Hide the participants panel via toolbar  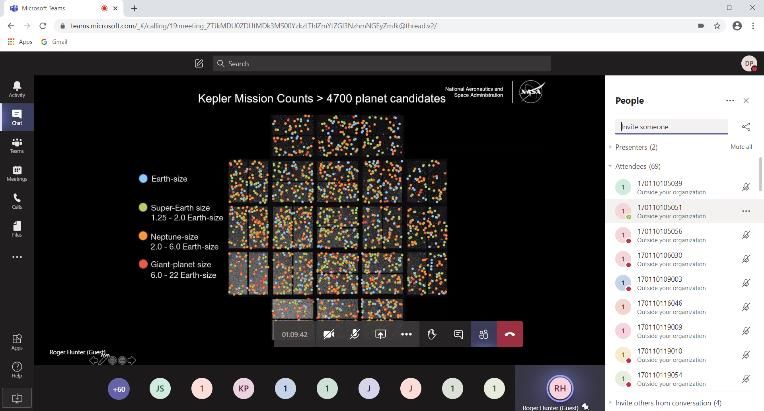pos(483,334)
